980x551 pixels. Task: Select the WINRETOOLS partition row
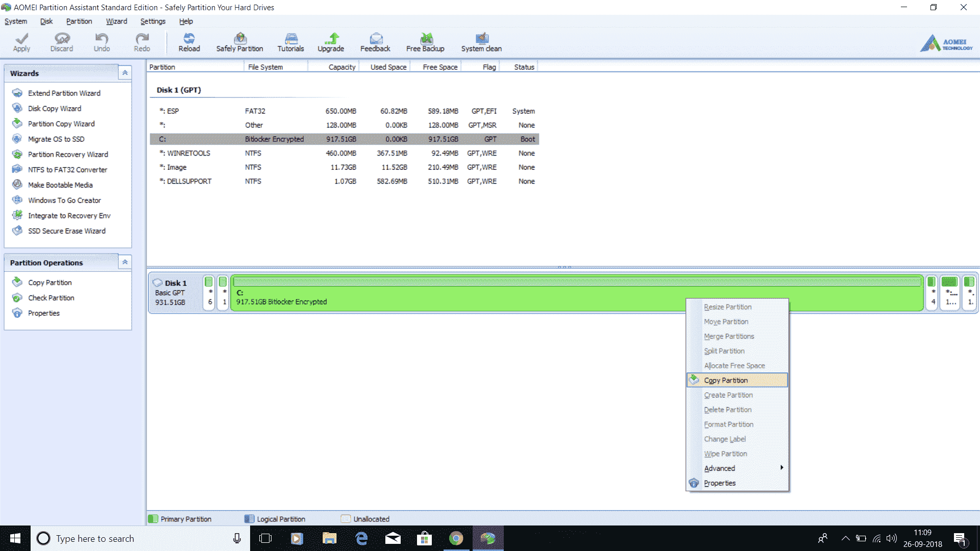pos(345,153)
